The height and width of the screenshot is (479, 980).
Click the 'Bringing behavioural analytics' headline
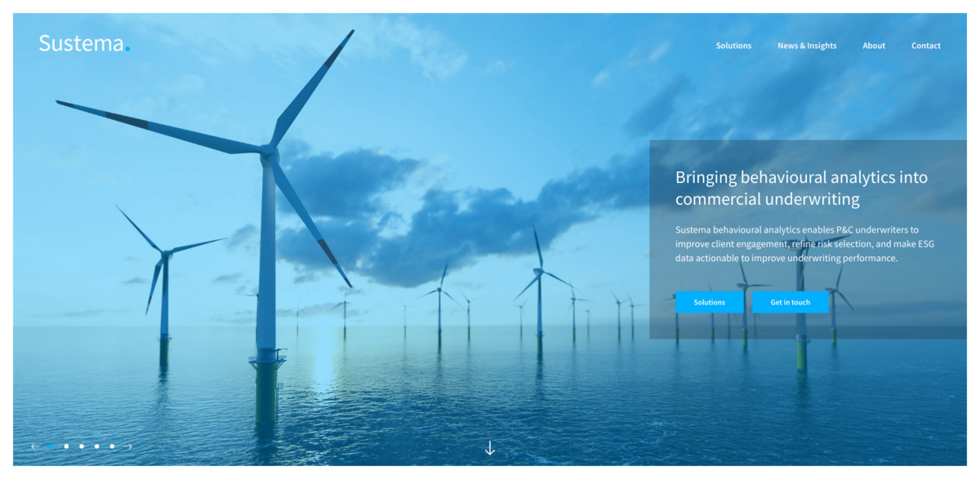[800, 188]
